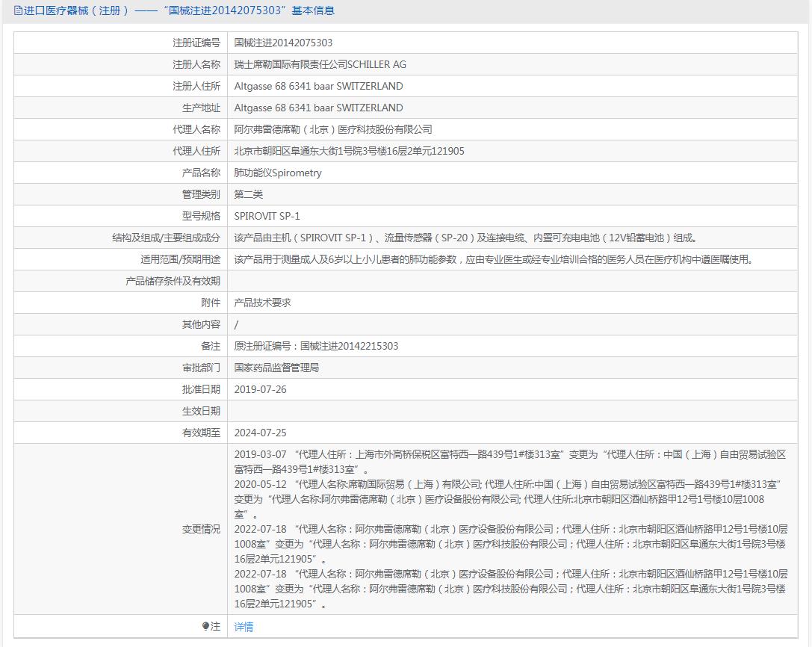Click the document icon beside the page title
The height and width of the screenshot is (647, 812).
tap(18, 10)
